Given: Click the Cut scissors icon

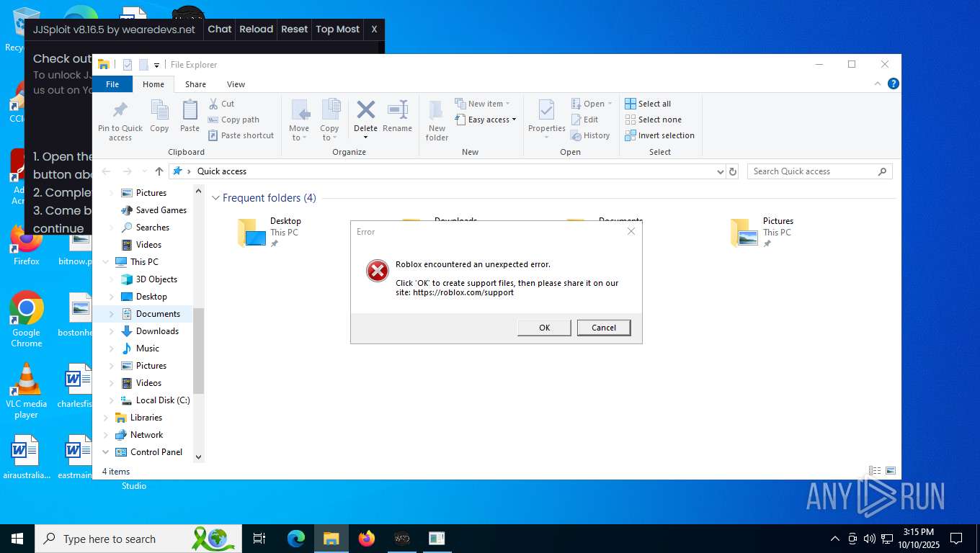Looking at the screenshot, I should click(214, 104).
